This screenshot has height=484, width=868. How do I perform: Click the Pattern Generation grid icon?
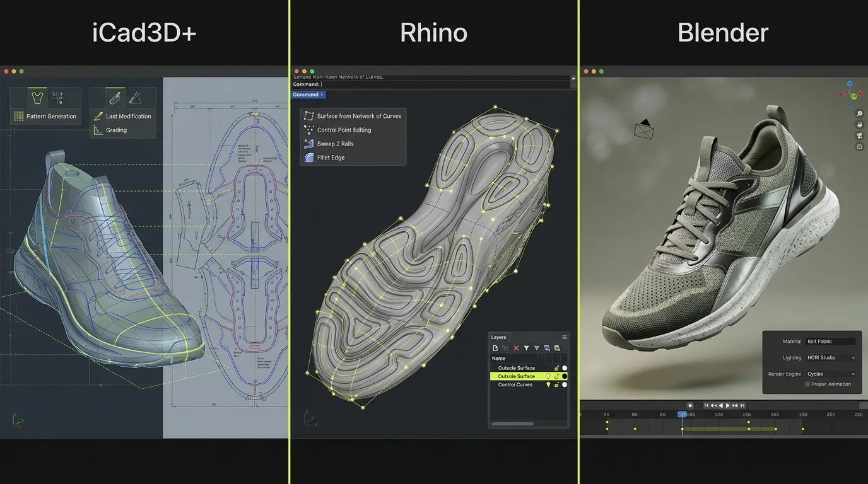18,116
